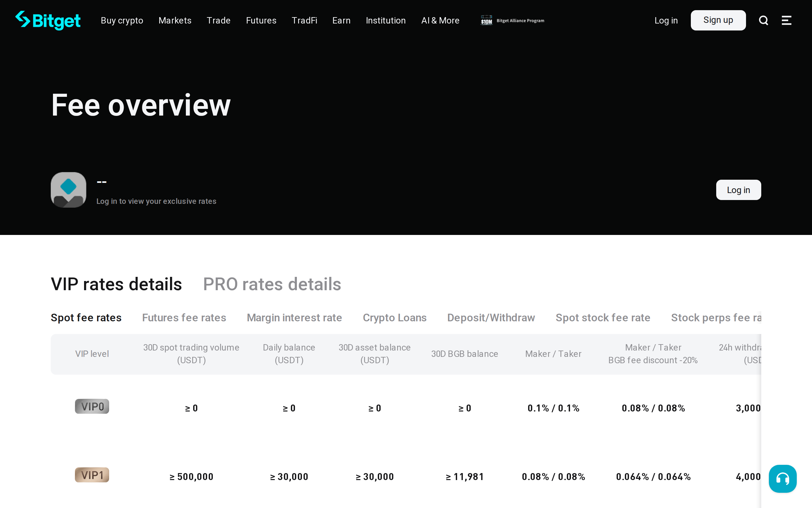This screenshot has width=812, height=508.
Task: Switch to Deposit/Withdraw tab
Action: pos(491,317)
